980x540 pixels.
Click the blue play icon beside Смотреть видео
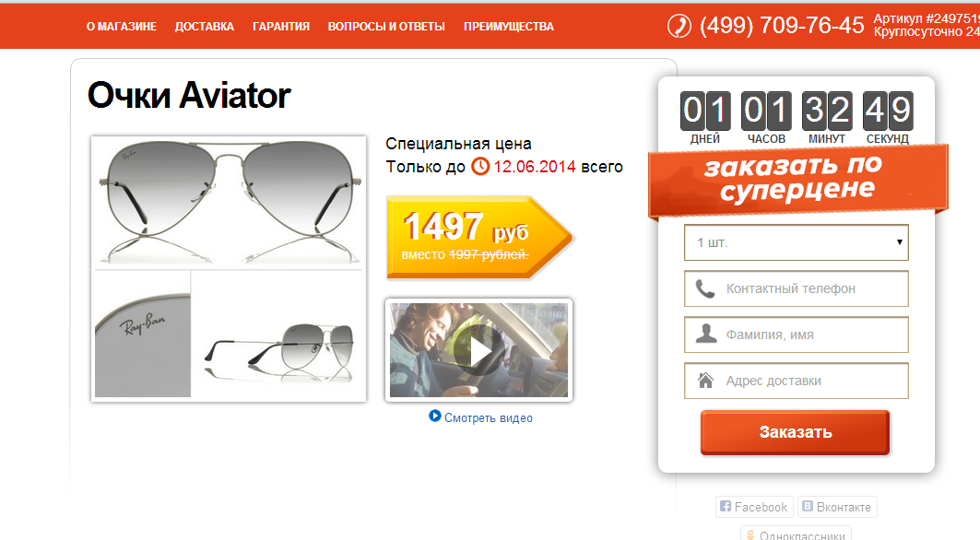pos(435,416)
